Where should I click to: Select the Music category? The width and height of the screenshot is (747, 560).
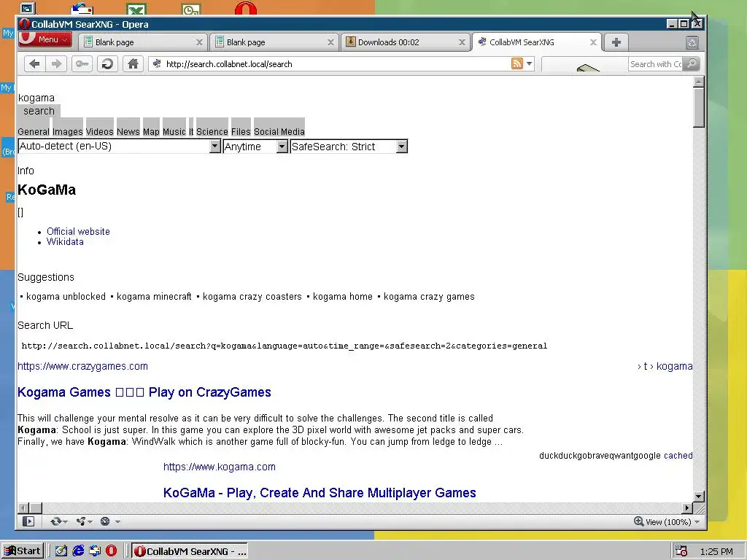[x=174, y=131]
